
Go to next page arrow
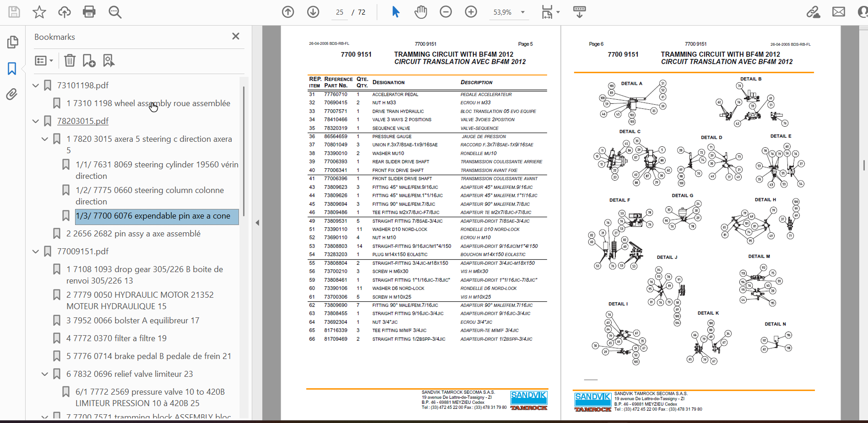click(x=313, y=12)
